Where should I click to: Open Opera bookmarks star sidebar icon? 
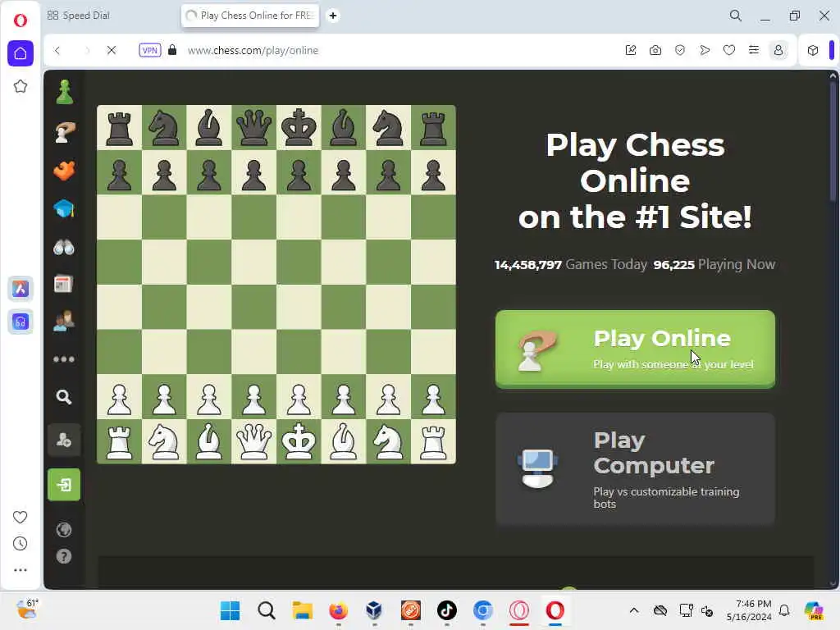[x=21, y=86]
